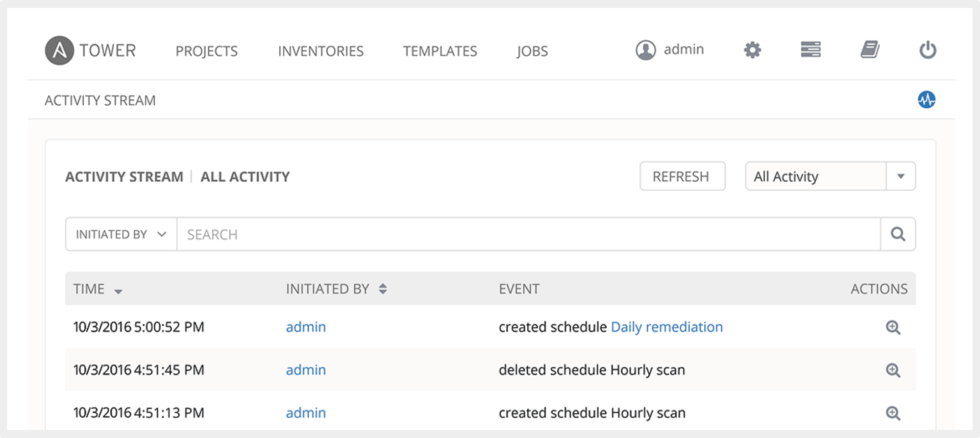Viewport: 980px width, 438px height.
Task: Navigate to the Templates menu
Action: [440, 51]
